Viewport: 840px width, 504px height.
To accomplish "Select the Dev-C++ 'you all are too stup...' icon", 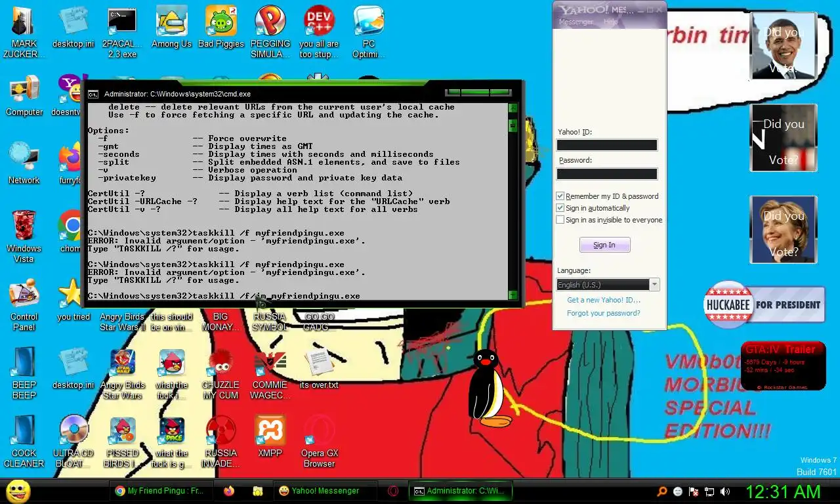I will 319,32.
